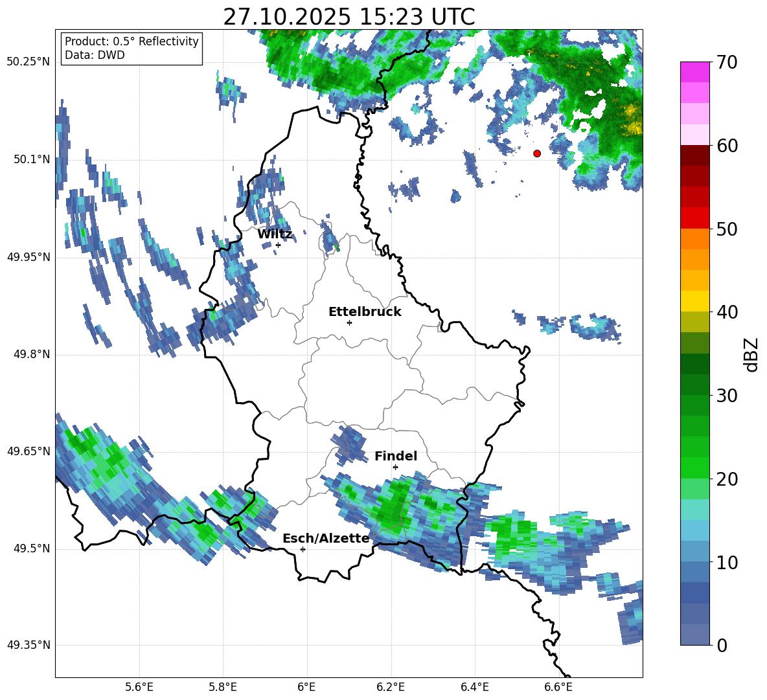The height and width of the screenshot is (700, 767).
Task: Click the title '27.10.2025 15:23 UTC'
Action: [349, 17]
